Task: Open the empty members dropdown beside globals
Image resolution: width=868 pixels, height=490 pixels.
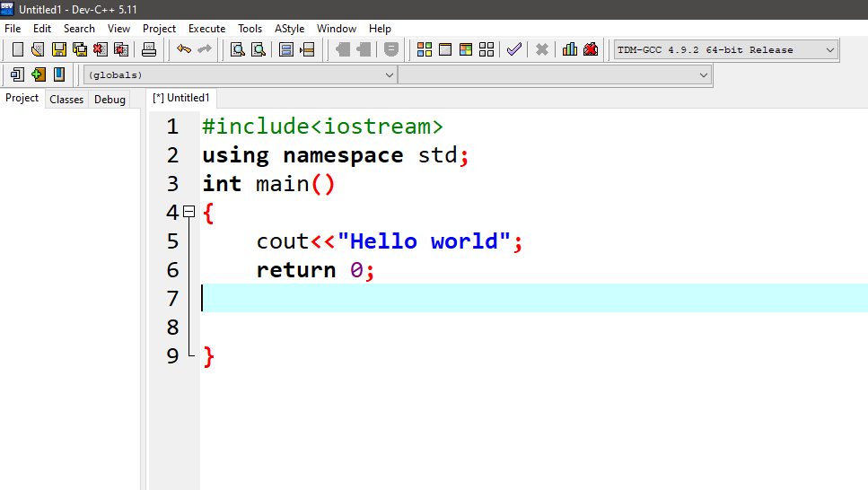Action: (x=554, y=74)
